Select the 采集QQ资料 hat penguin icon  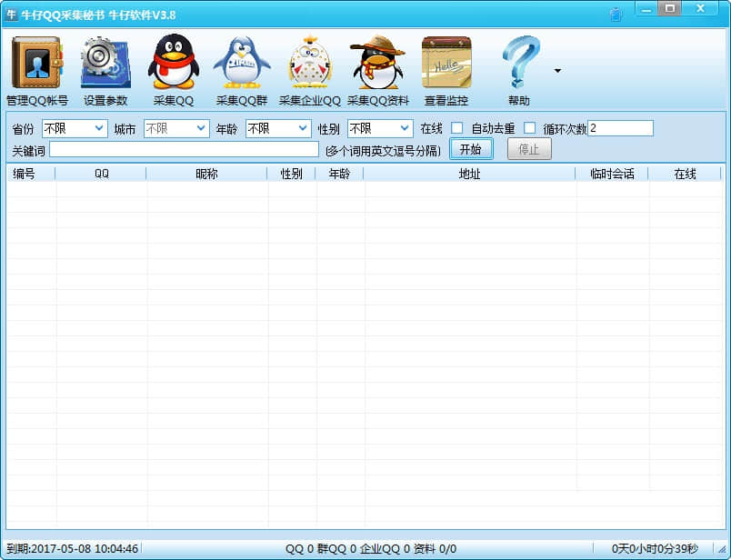[x=378, y=62]
